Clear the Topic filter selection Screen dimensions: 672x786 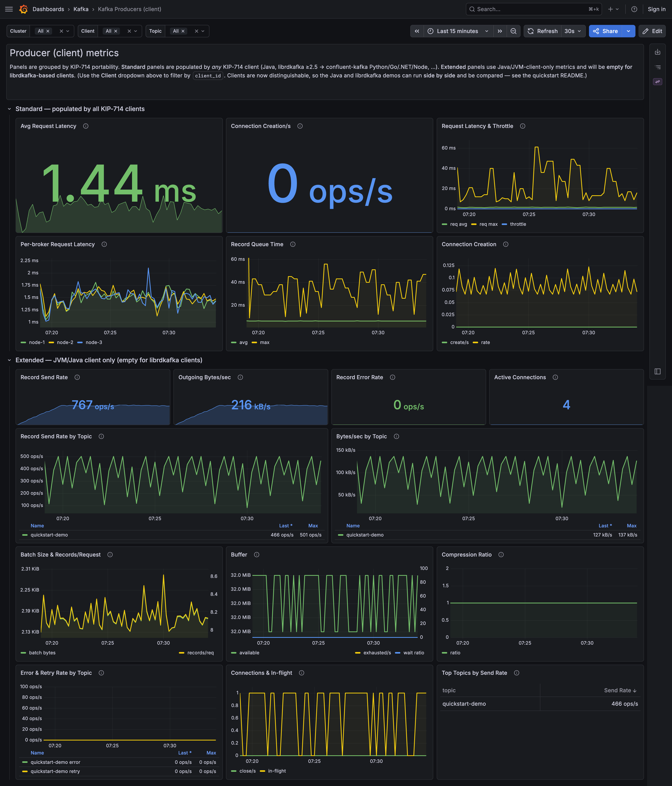(196, 31)
